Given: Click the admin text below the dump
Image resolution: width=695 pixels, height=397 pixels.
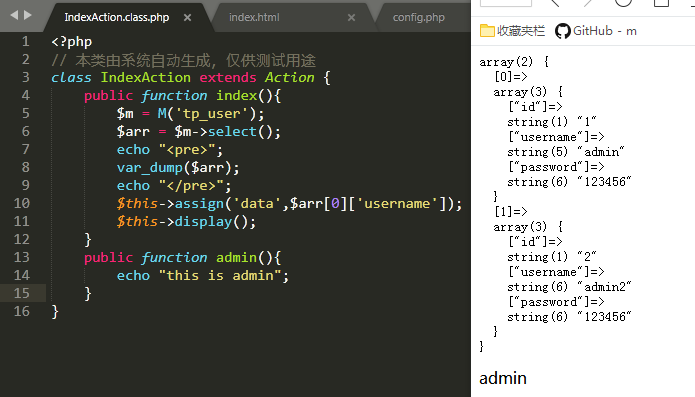Looking at the screenshot, I should pos(503,378).
